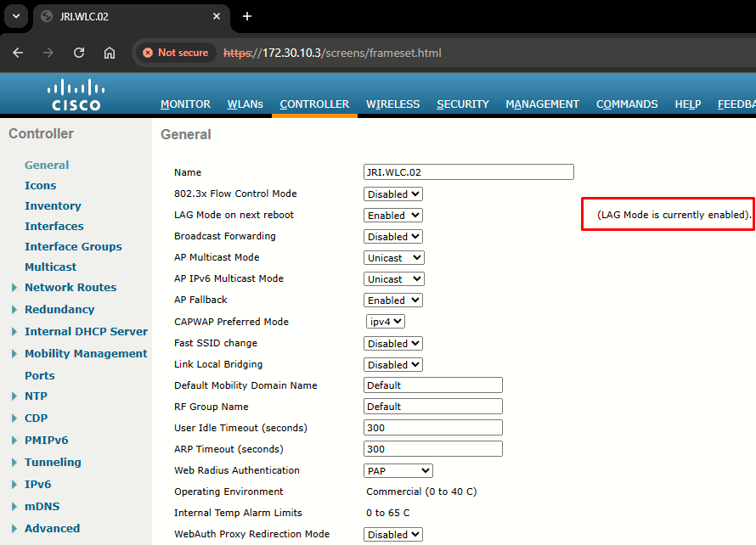Screen dimensions: 756x545
Task: Expand the Redundancy arrow
Action: [x=14, y=309]
